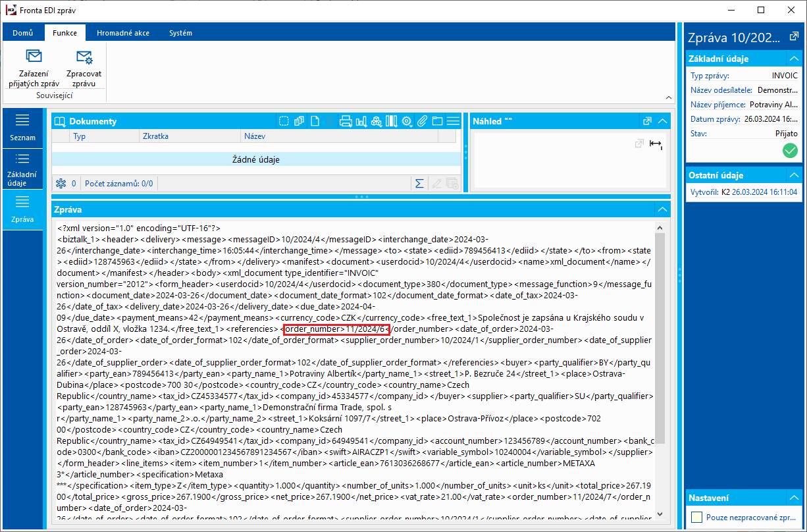Click fit-width arrow icon in Náhled
807x532 pixels.
656,144
